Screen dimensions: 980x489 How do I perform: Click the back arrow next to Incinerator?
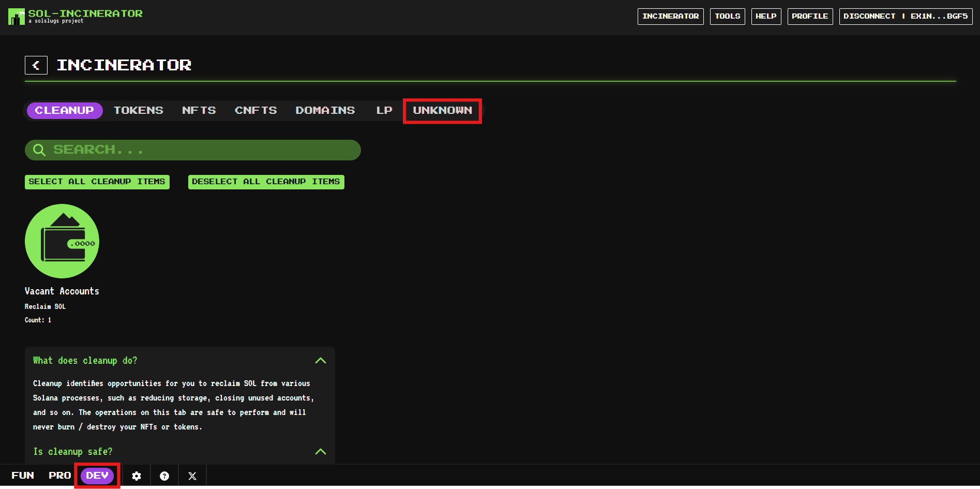click(x=36, y=65)
